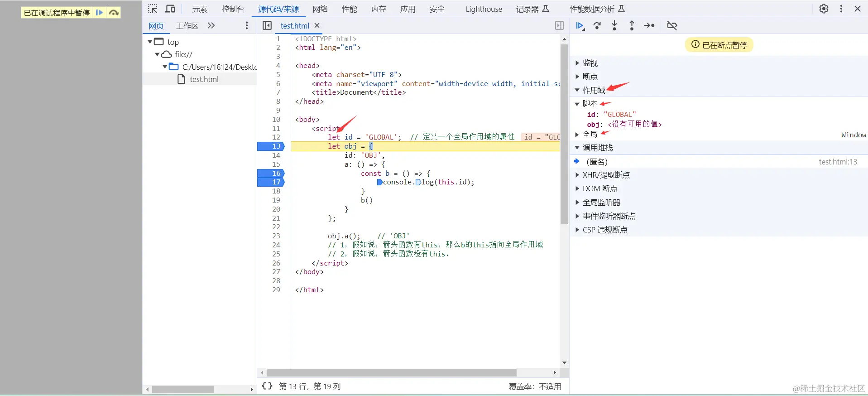Toggle the file navigator sidebar
The height and width of the screenshot is (396, 868).
(x=267, y=26)
